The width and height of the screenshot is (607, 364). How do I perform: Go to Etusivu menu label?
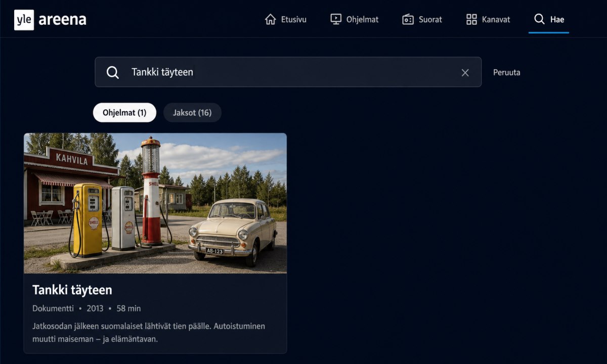294,20
